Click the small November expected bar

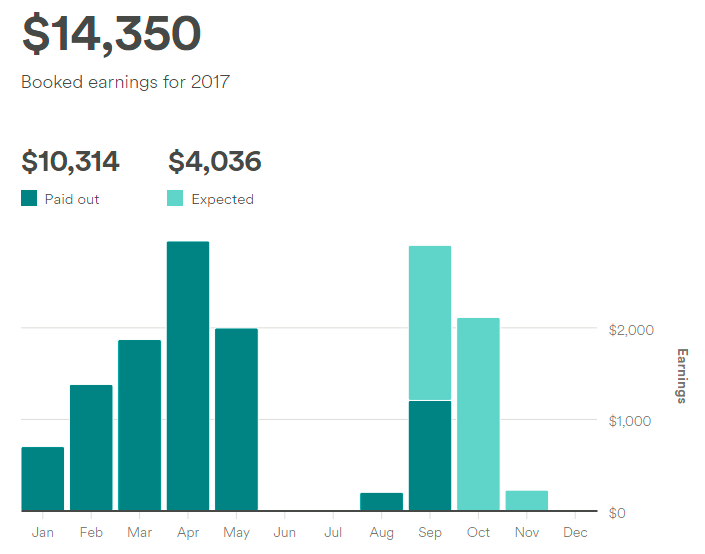[527, 500]
